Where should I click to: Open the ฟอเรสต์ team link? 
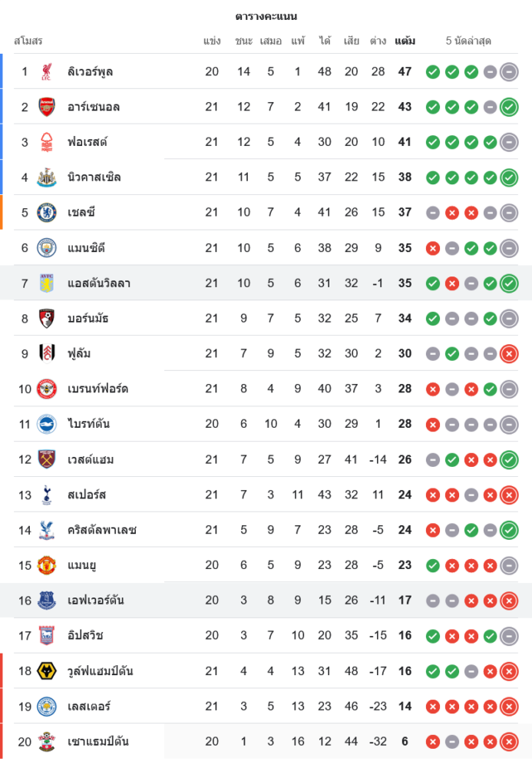point(87,142)
